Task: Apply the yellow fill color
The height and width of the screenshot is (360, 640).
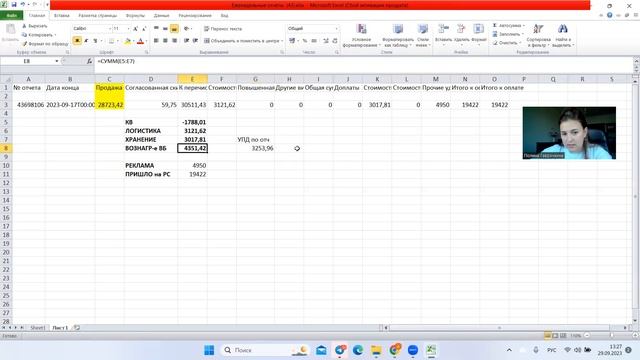Action: 127,41
